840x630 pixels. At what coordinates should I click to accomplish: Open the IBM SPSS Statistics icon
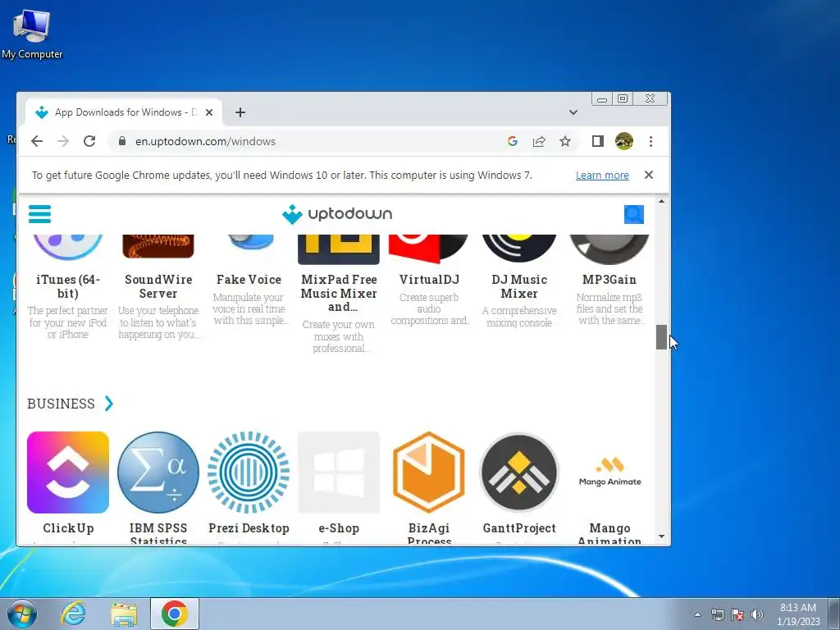(158, 472)
